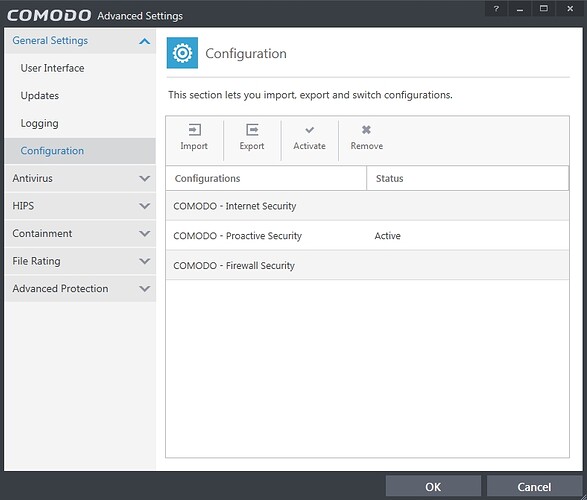Click the blue Configuration gear icon

(182, 53)
